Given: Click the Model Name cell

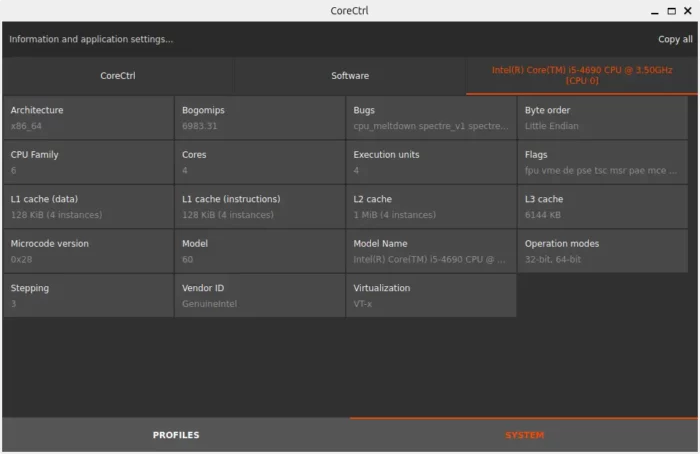Looking at the screenshot, I should tap(431, 251).
